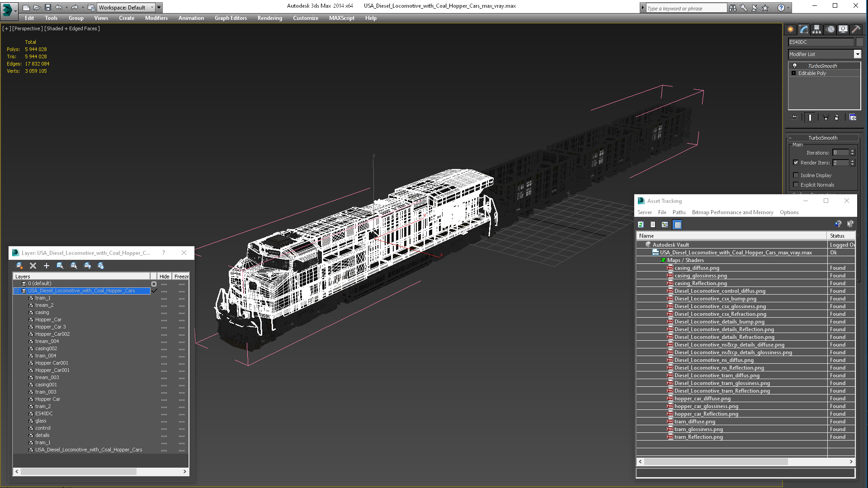Click the Open File folder icon
The height and width of the screenshot is (488, 868).
(37, 7)
